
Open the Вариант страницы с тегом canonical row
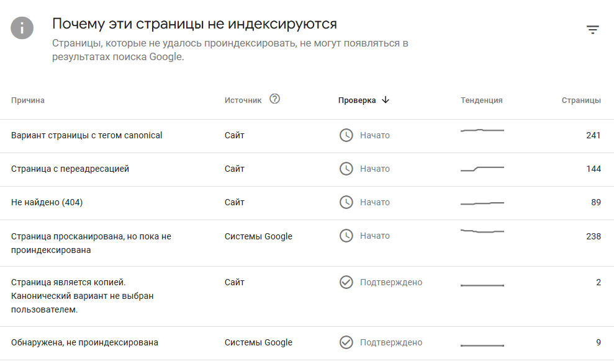(87, 135)
